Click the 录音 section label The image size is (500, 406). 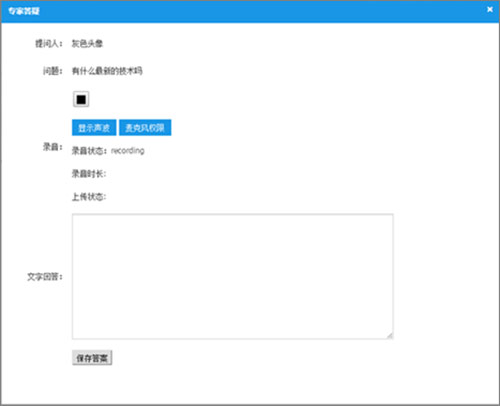[53, 147]
